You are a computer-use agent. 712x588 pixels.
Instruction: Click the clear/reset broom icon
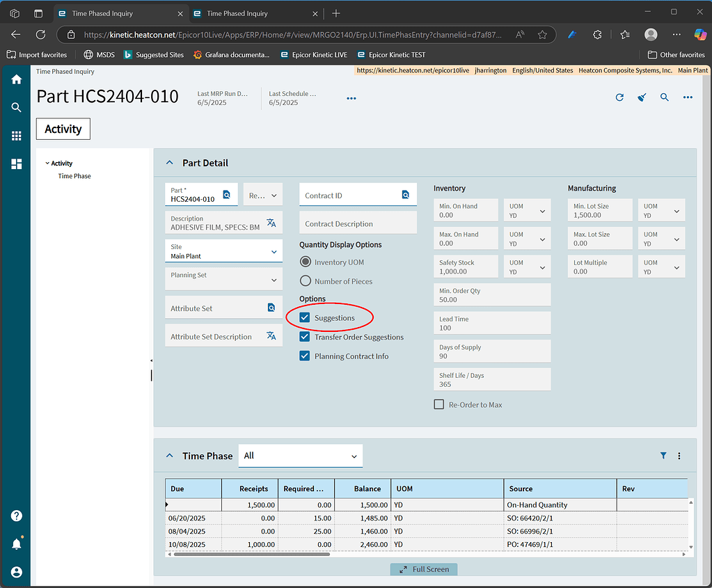641,97
